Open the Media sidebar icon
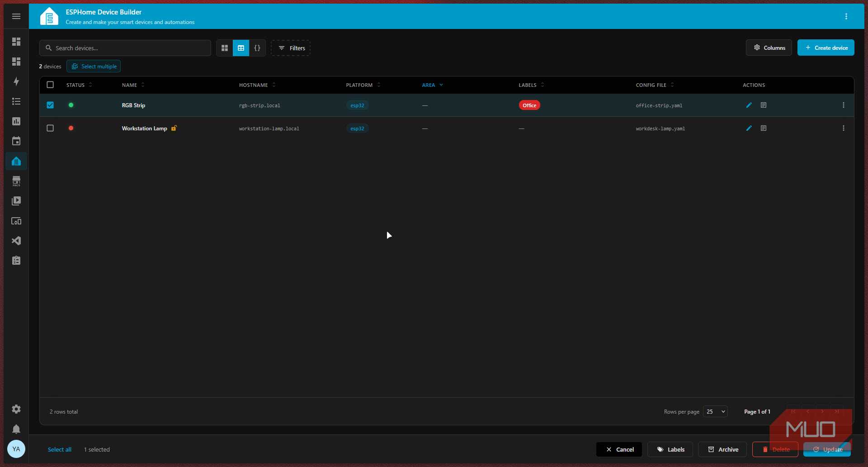 pos(16,201)
